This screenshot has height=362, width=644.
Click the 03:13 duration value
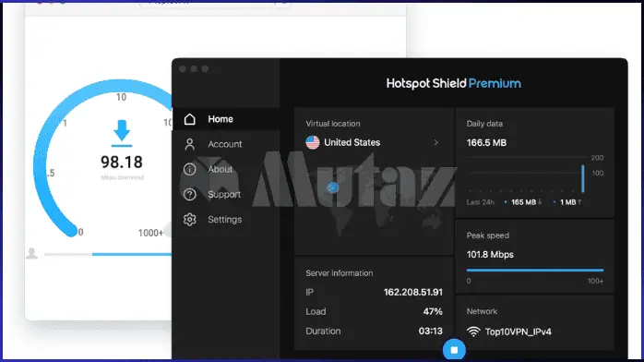(431, 332)
